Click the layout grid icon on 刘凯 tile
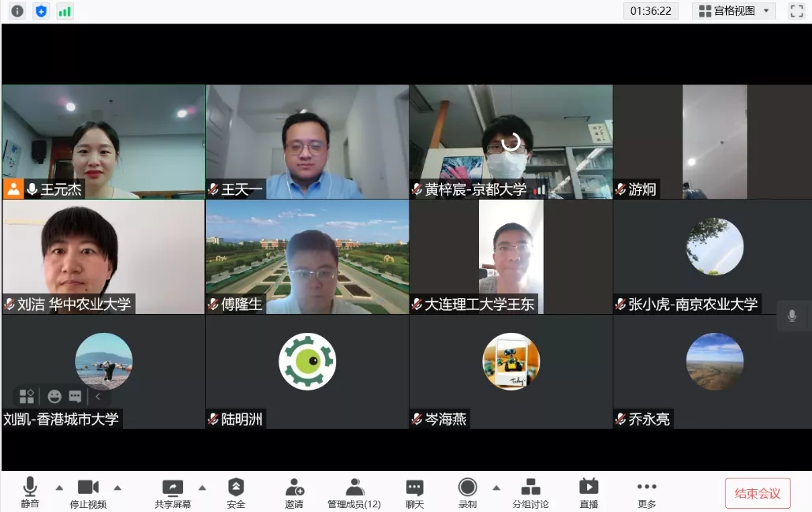Screen dimensions: 812x512 [26, 397]
